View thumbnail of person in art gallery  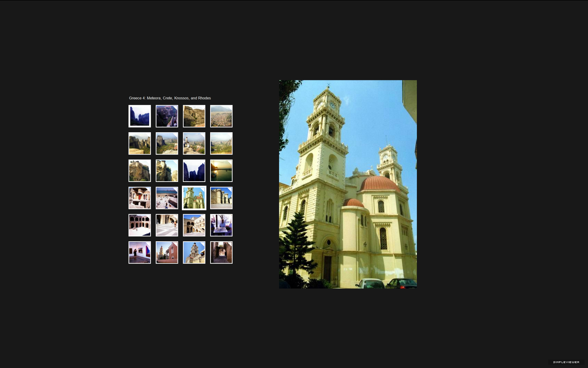pos(140,252)
